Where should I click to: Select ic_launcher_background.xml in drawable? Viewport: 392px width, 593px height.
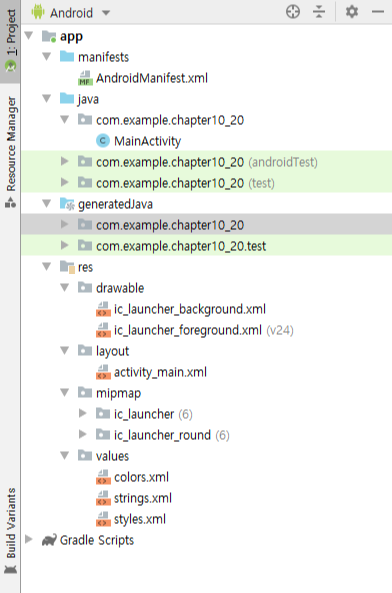tap(190, 309)
